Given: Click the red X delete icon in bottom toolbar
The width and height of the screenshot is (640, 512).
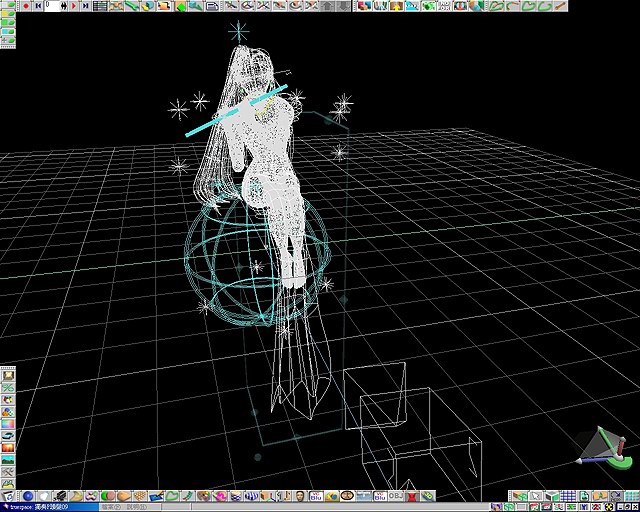Looking at the screenshot, I should [x=411, y=496].
